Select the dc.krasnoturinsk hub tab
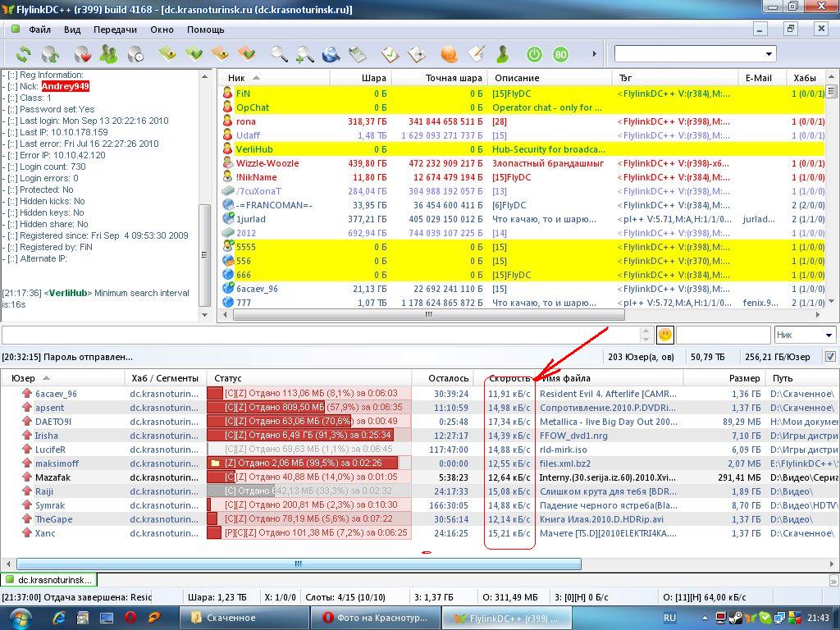The height and width of the screenshot is (630, 840). tap(48, 580)
